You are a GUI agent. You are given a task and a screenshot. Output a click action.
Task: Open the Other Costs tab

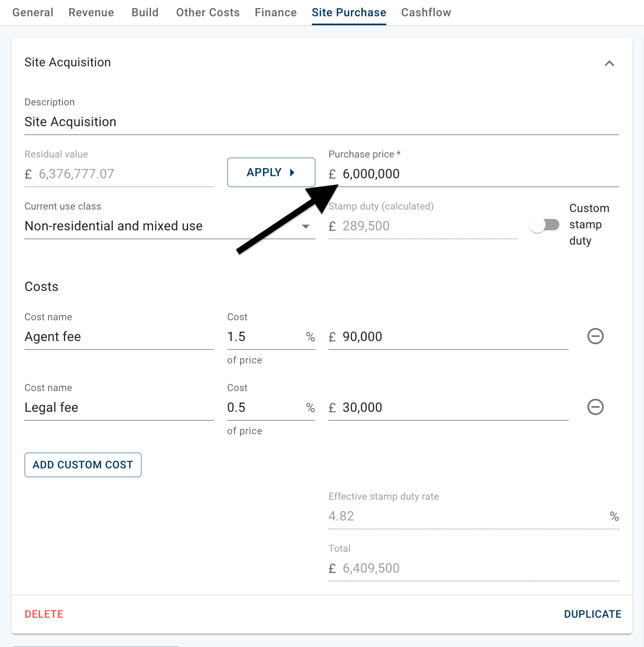tap(208, 13)
